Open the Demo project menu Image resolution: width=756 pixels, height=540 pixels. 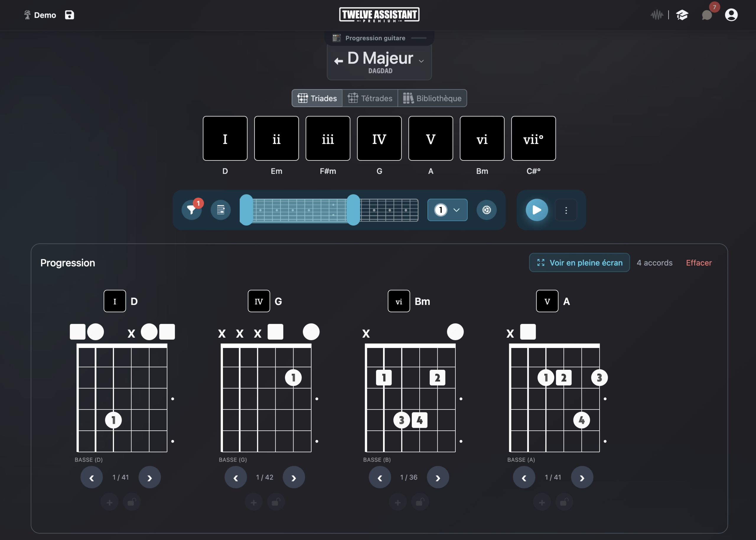click(40, 15)
